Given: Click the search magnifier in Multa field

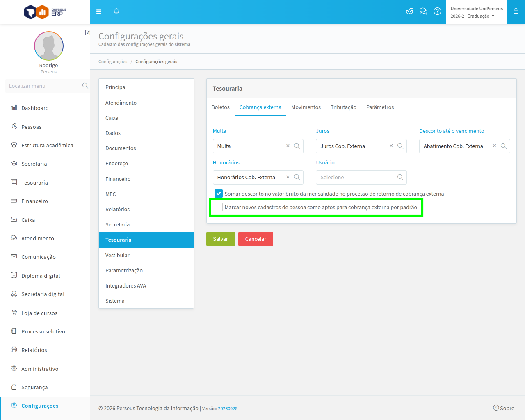Looking at the screenshot, I should (297, 146).
